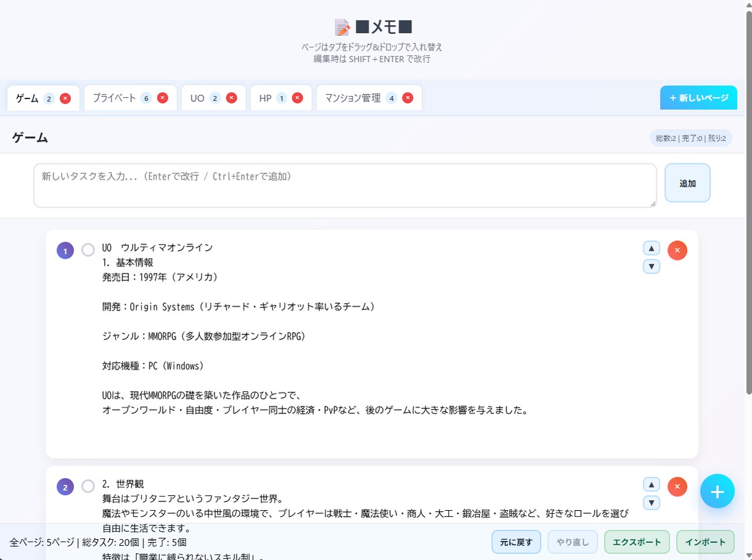The height and width of the screenshot is (560, 752).
Task: Click the ゲーム page heading
Action: tap(30, 137)
